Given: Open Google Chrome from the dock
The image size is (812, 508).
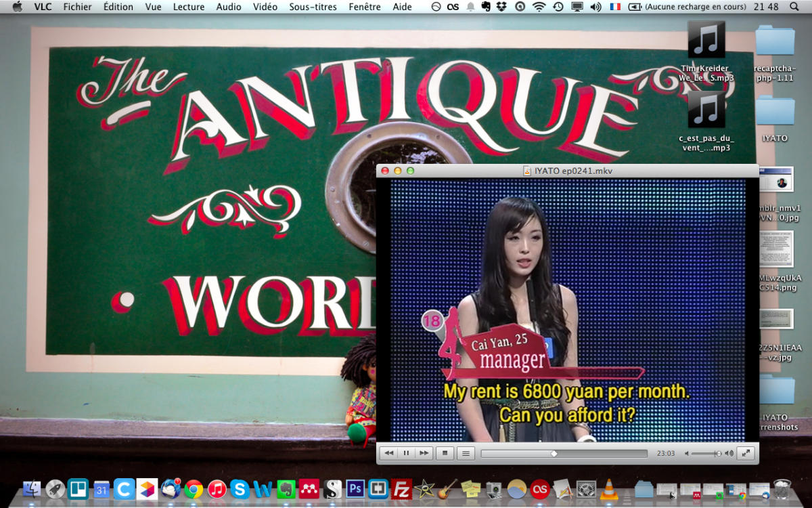Looking at the screenshot, I should (x=194, y=489).
